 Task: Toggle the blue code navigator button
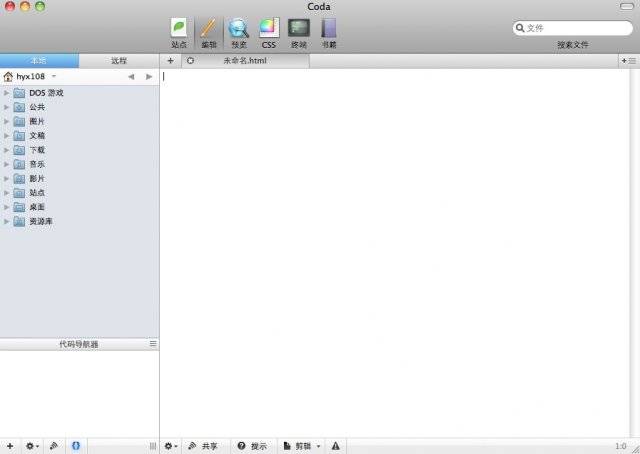coord(77,446)
